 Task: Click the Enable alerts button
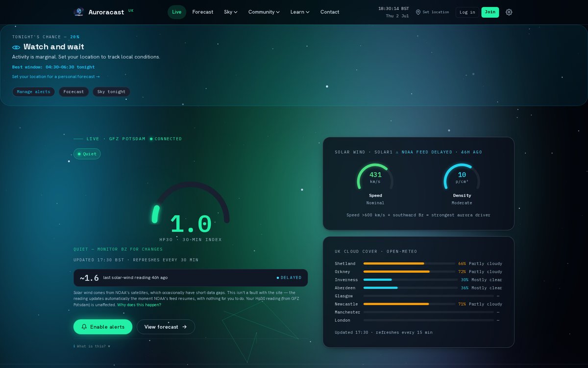(103, 327)
